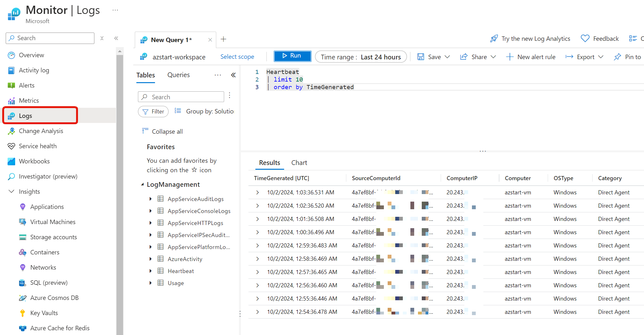Sort by TimeGenerated [UTC] column header
The height and width of the screenshot is (335, 644).
[x=282, y=178]
